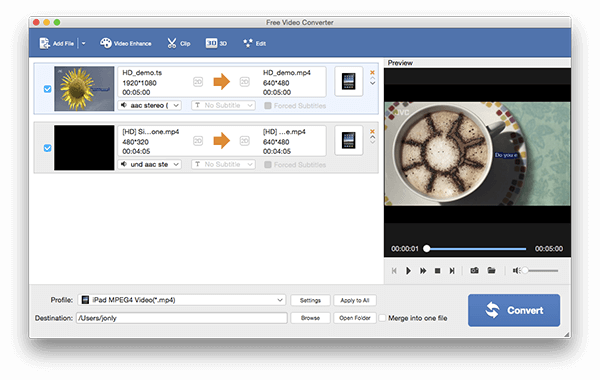Image resolution: width=600 pixels, height=380 pixels.
Task: Move [HD] Si...one.mp4 down with the arrow
Action: pos(372,142)
